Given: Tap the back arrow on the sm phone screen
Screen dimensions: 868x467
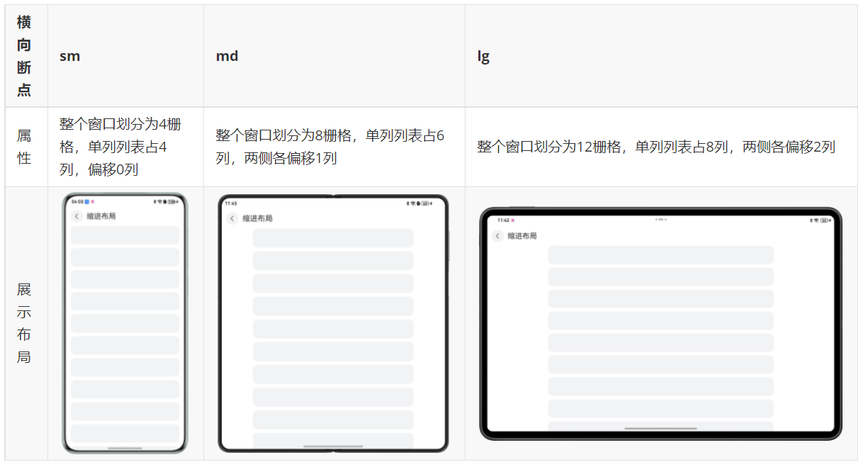Looking at the screenshot, I should (x=77, y=216).
